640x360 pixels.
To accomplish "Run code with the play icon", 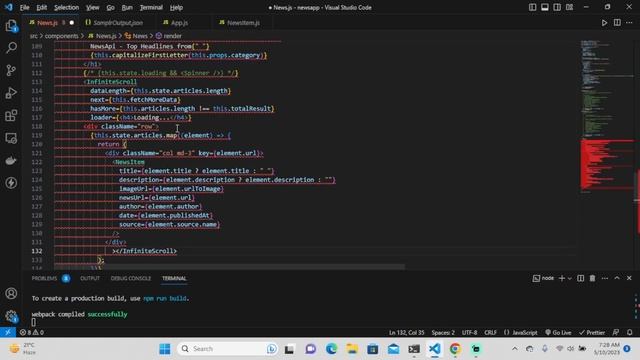I will pyautogui.click(x=604, y=23).
